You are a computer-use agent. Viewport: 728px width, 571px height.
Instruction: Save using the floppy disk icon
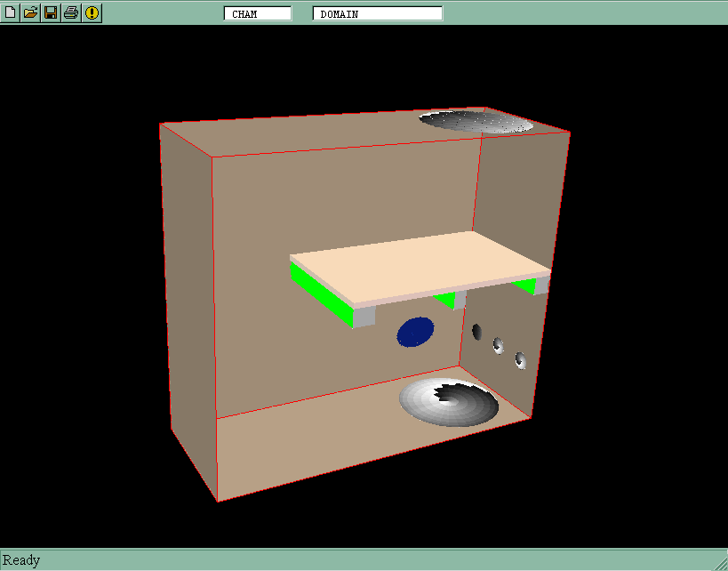(51, 12)
